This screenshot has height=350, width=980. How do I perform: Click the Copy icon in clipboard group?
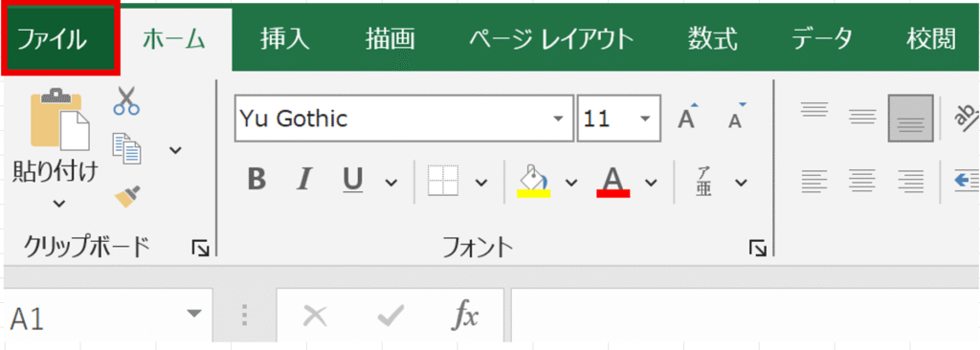pyautogui.click(x=126, y=148)
